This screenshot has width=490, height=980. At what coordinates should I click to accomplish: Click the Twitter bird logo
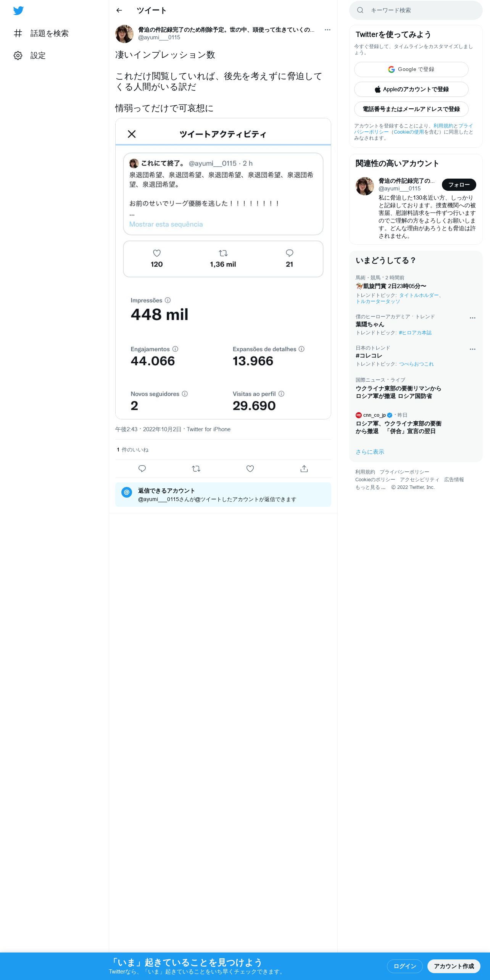18,11
